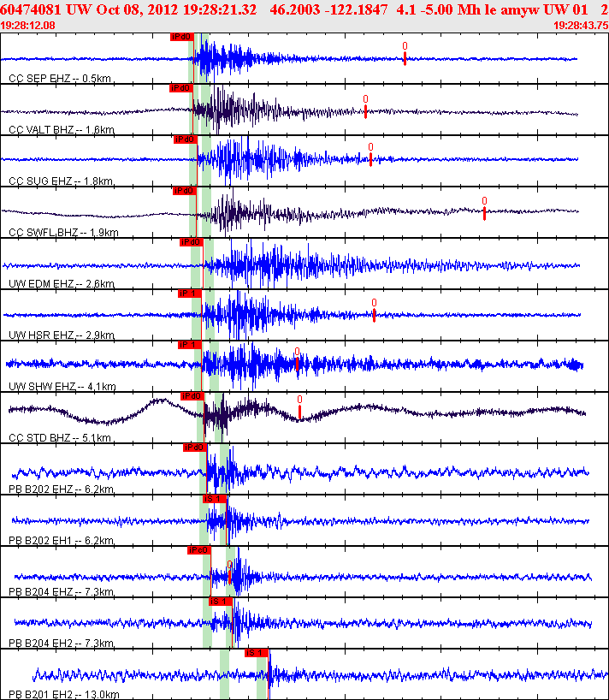This screenshot has width=609, height=700.
Task: Click the iPd0 pick flag on UW EDM trace
Action: pos(192,242)
